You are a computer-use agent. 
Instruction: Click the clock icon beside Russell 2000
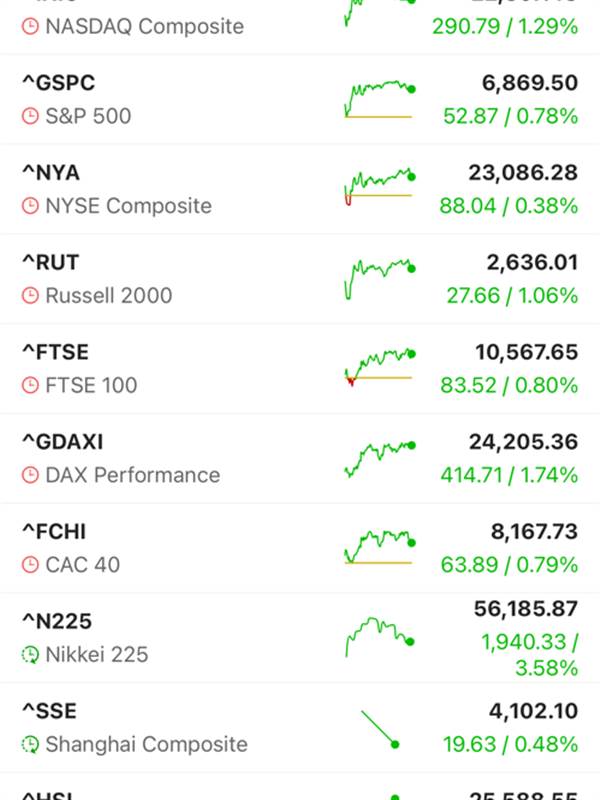coord(31,296)
